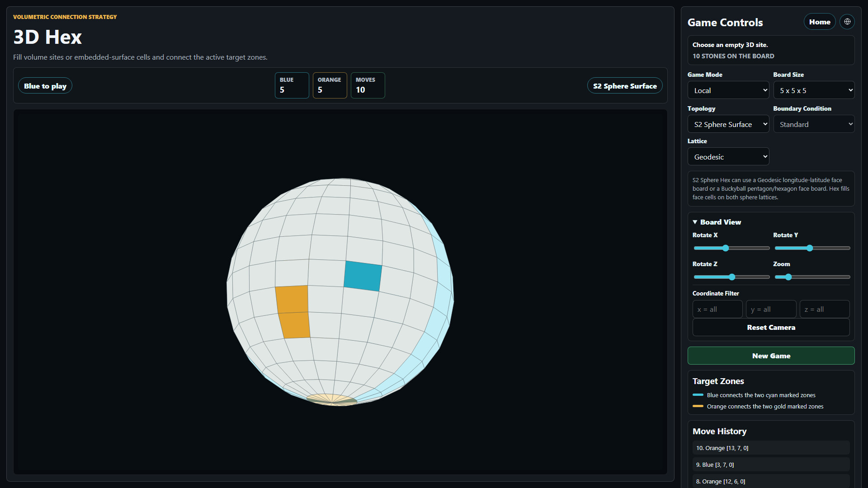The height and width of the screenshot is (488, 868).
Task: Adjust the Rotate Z slider
Action: tap(731, 277)
